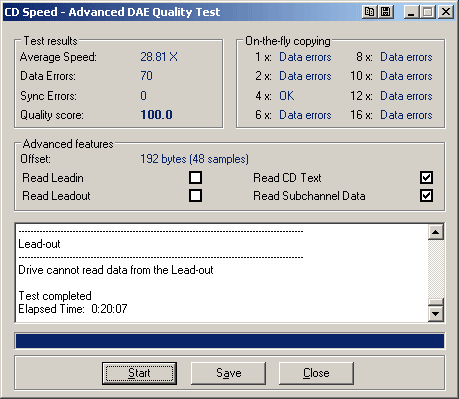Click the Quality score value 100.0
The height and width of the screenshot is (399, 459).
[x=156, y=115]
